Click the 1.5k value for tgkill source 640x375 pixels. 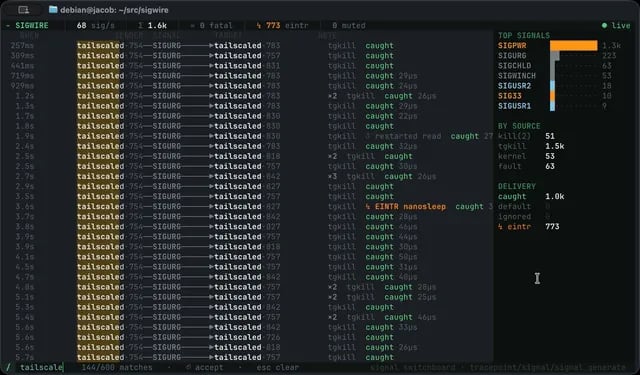click(555, 146)
